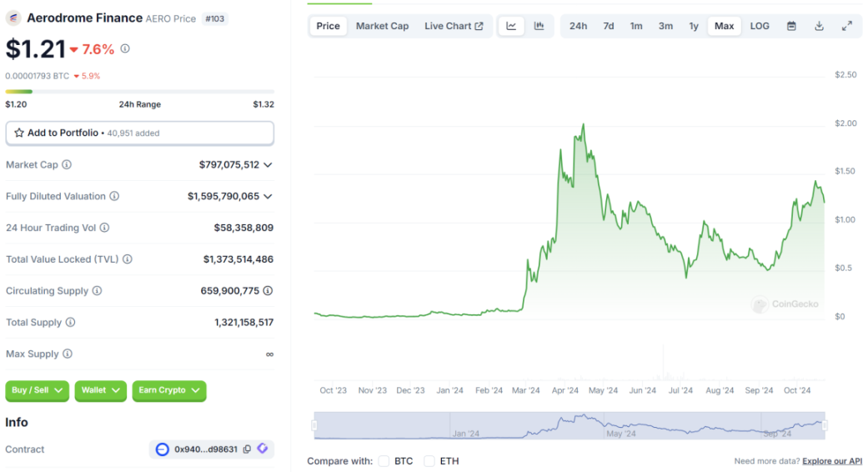Open the Wallet dropdown
This screenshot has height=472, width=868.
point(101,390)
